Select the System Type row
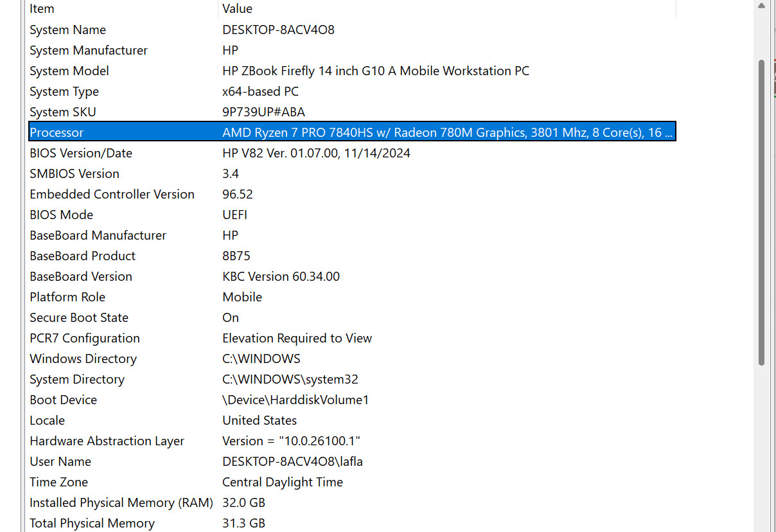This screenshot has height=532, width=776. coord(352,91)
